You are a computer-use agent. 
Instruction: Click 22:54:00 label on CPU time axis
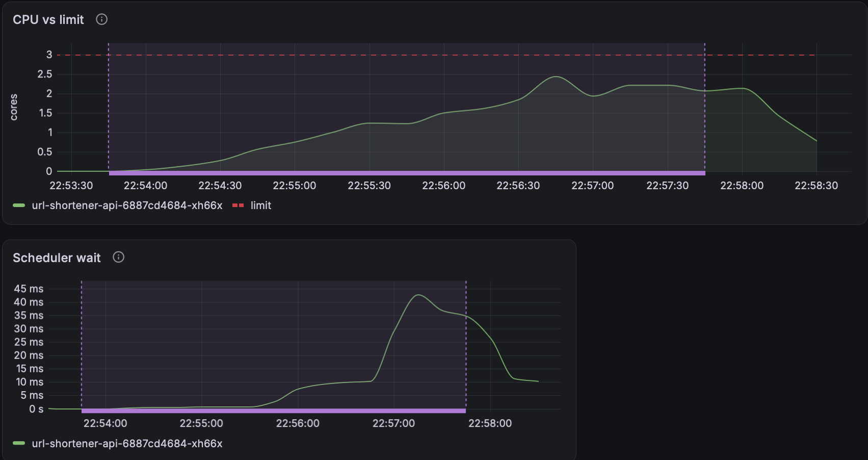pyautogui.click(x=146, y=186)
